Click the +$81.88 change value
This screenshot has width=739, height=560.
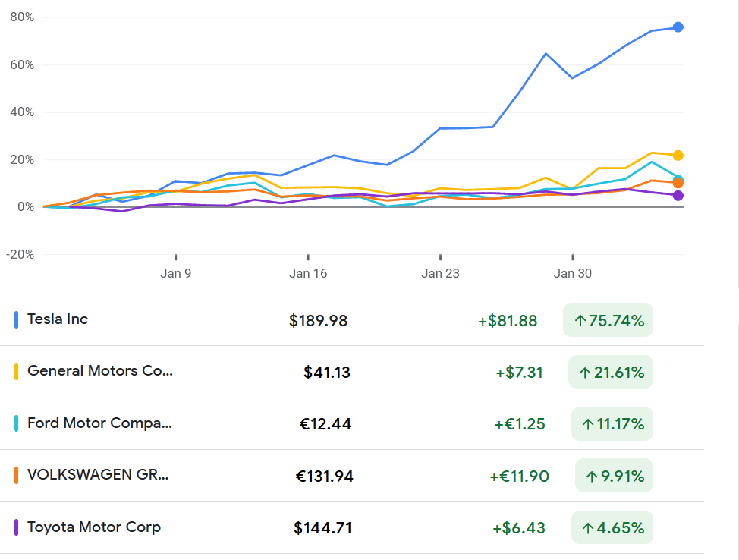[508, 320]
